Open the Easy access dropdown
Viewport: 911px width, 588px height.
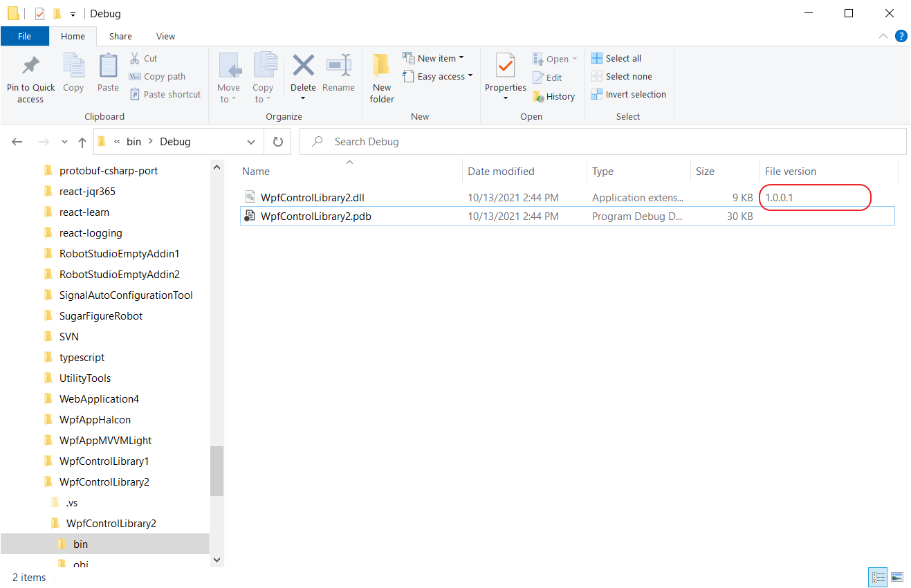point(438,77)
